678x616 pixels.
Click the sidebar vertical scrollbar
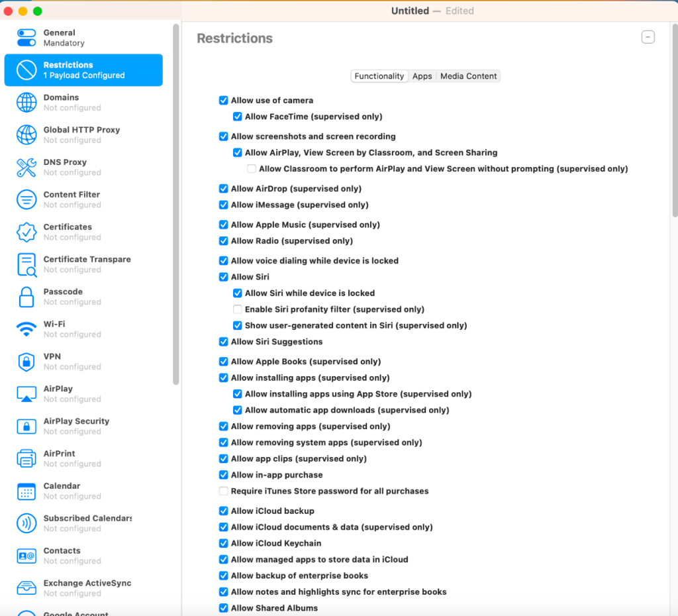pos(175,199)
